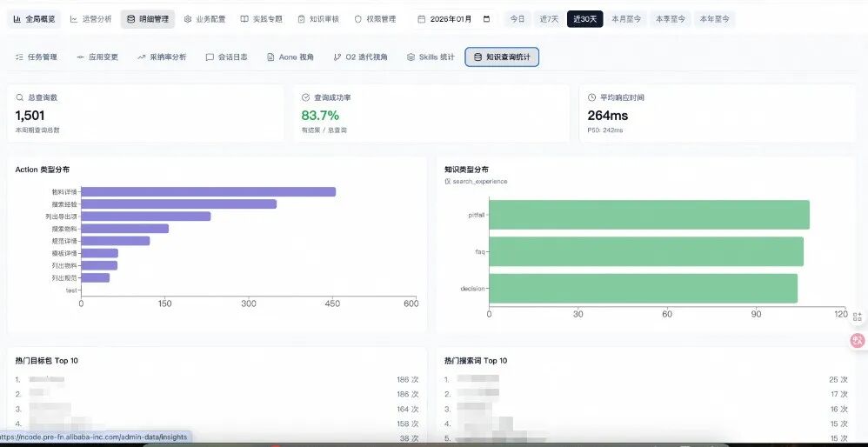The height and width of the screenshot is (447, 868).
Task: Click the green decision bar
Action: 644,289
